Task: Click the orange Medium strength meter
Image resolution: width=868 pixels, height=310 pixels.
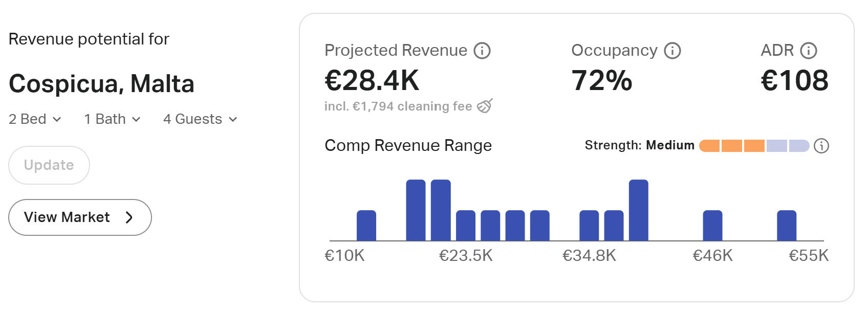Action: click(754, 146)
